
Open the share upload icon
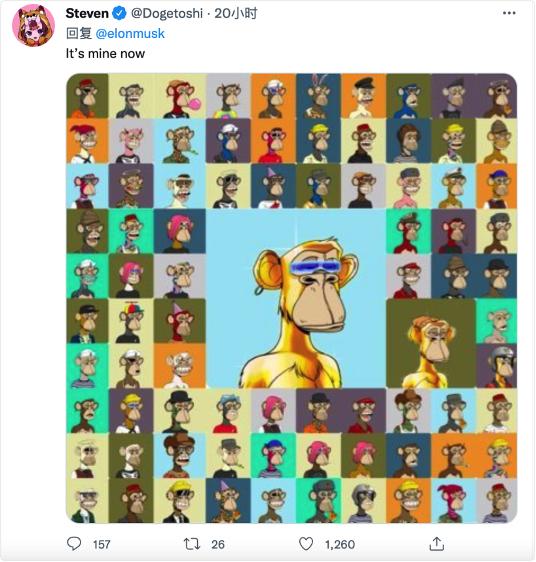(x=436, y=544)
